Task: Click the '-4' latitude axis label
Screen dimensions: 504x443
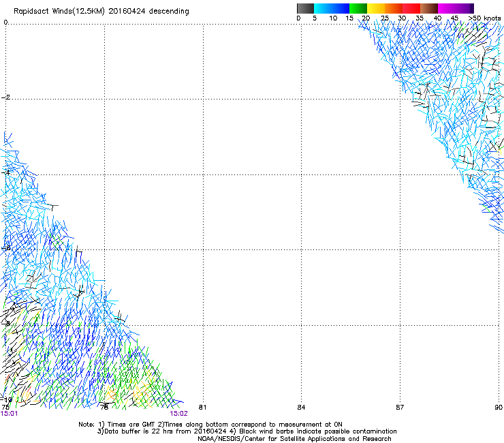Action: tap(6, 172)
